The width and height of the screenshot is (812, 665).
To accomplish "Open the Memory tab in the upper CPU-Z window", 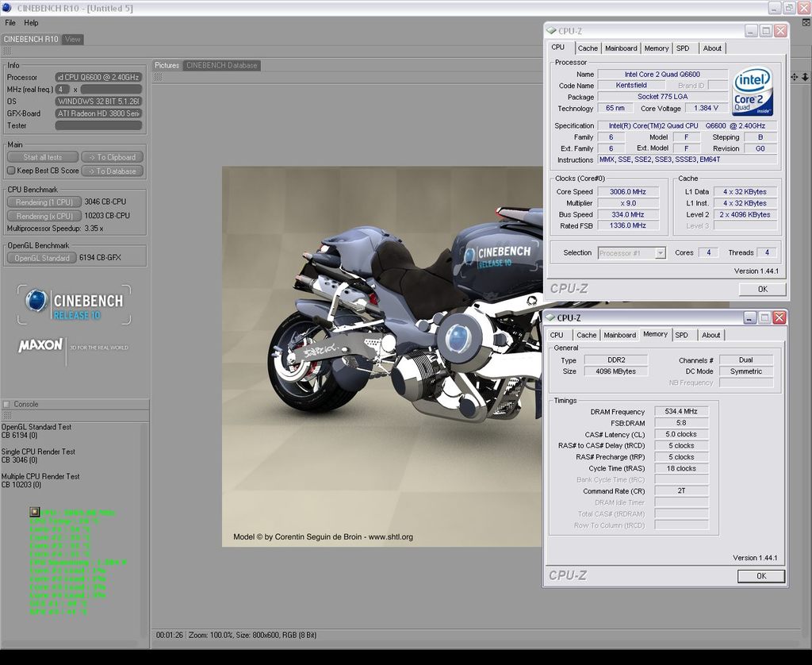I will (x=656, y=48).
